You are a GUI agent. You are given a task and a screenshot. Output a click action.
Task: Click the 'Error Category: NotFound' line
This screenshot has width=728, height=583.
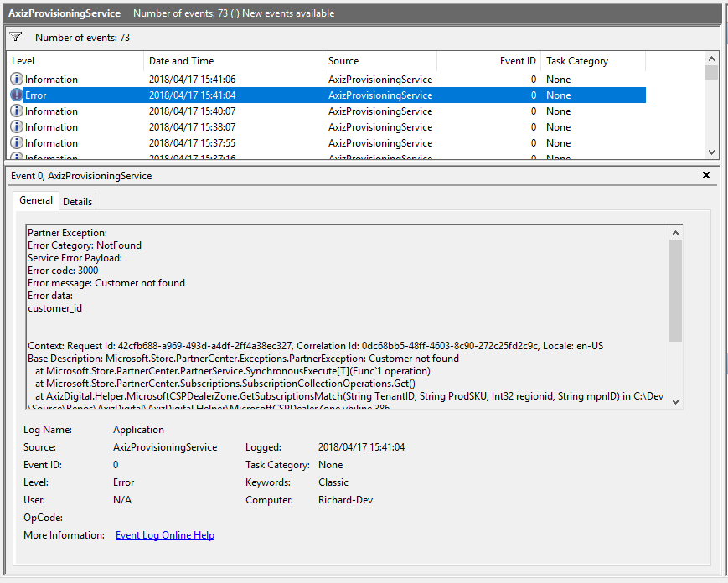pyautogui.click(x=85, y=245)
